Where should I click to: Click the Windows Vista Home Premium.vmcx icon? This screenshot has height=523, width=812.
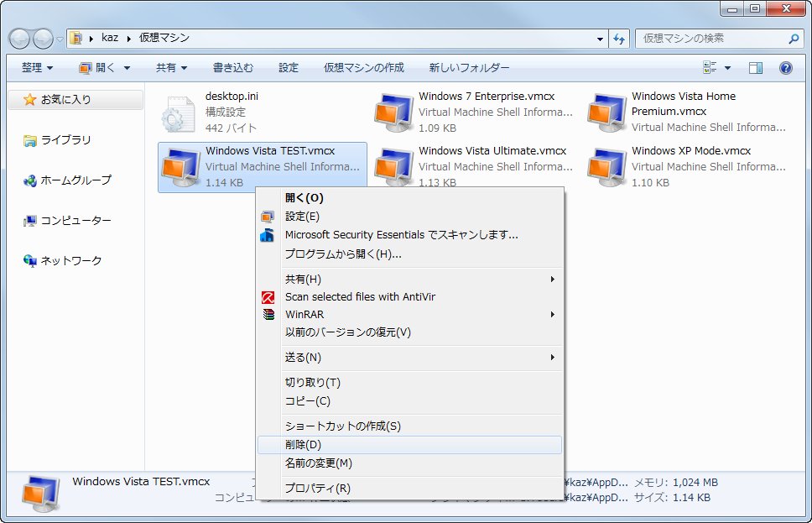pyautogui.click(x=606, y=112)
